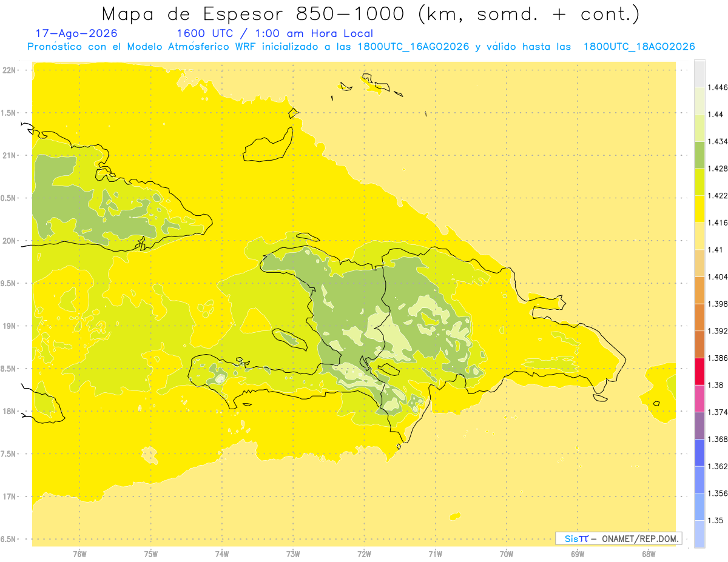Click the purple legend swatch above 1.368
The height and width of the screenshot is (562, 728).
click(699, 426)
